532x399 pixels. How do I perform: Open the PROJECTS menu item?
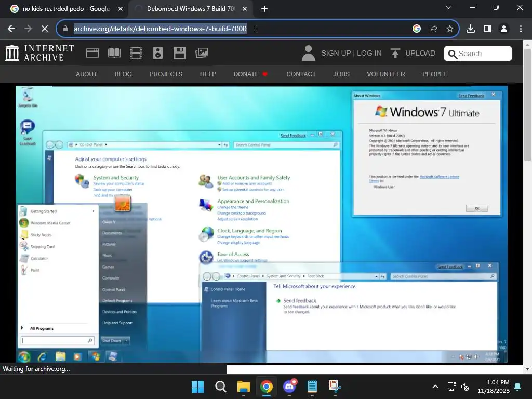[166, 74]
